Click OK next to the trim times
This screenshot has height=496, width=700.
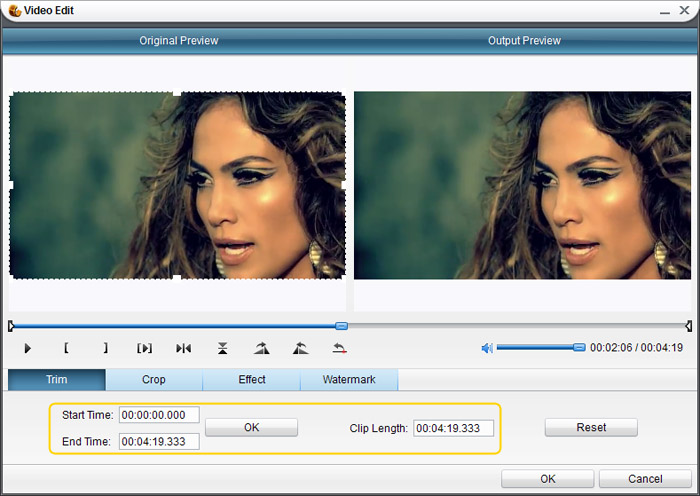click(x=251, y=427)
